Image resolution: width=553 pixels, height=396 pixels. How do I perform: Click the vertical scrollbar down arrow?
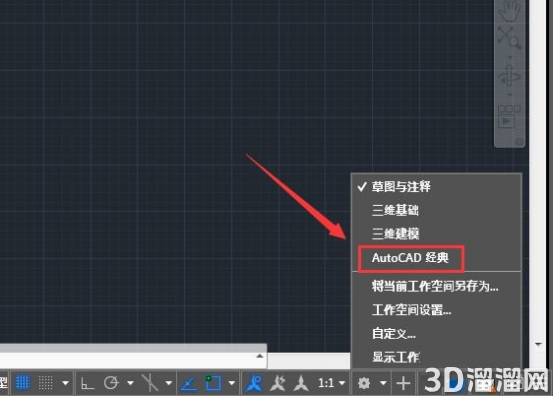[x=538, y=344]
